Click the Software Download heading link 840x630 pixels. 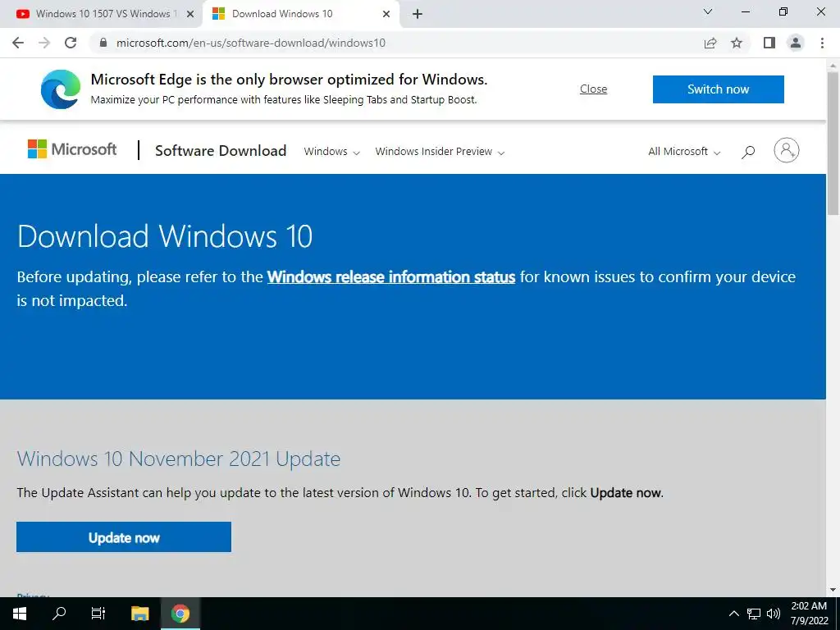click(221, 151)
